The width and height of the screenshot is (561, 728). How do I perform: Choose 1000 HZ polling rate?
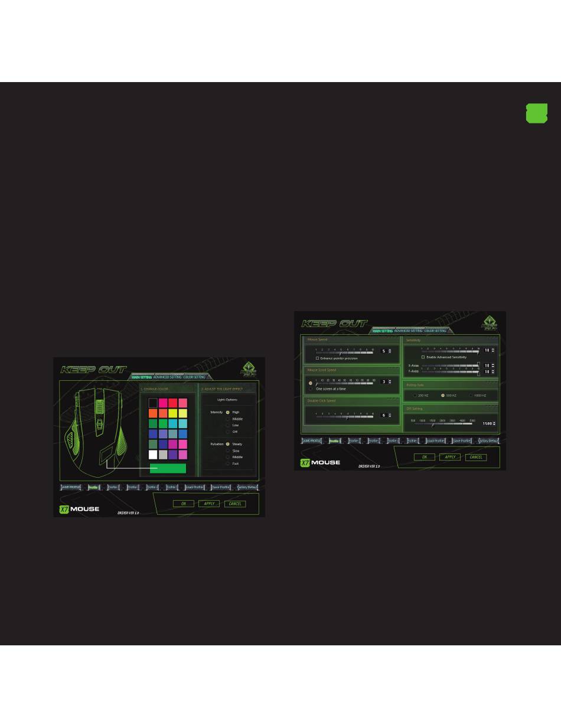point(471,395)
